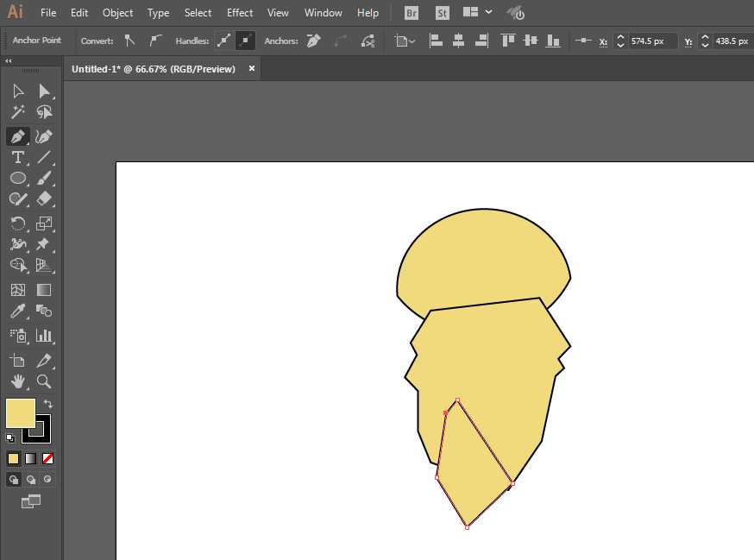Viewport: 754px width, 560px height.
Task: Open the Object menu
Action: coord(117,13)
